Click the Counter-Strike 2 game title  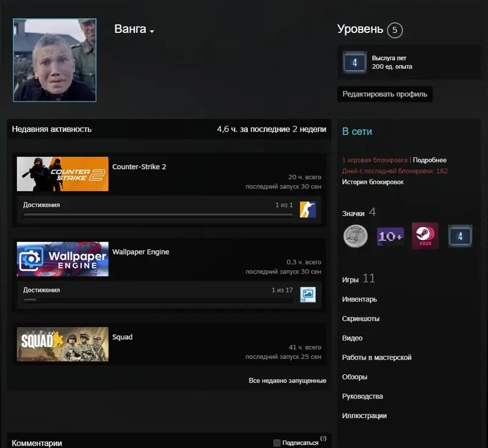tap(139, 167)
